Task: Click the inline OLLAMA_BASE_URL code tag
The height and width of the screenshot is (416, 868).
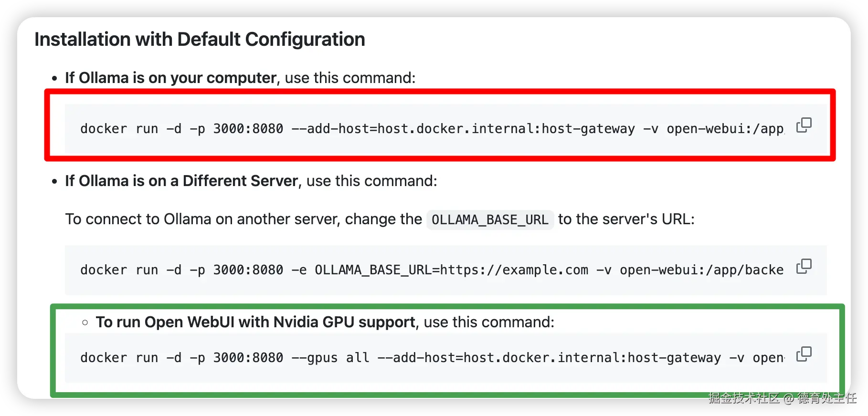Action: click(490, 220)
